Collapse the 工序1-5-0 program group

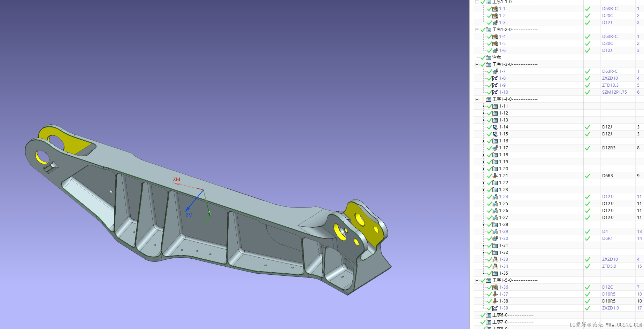click(477, 280)
